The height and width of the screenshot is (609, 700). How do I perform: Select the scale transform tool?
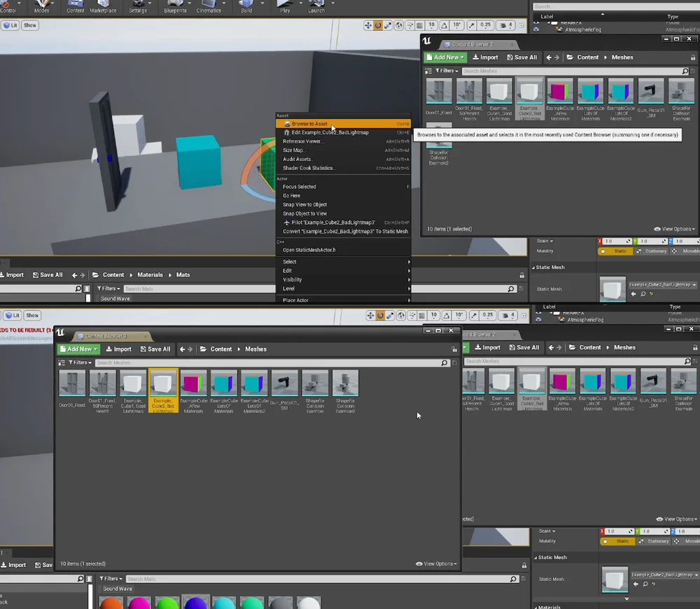[x=388, y=25]
